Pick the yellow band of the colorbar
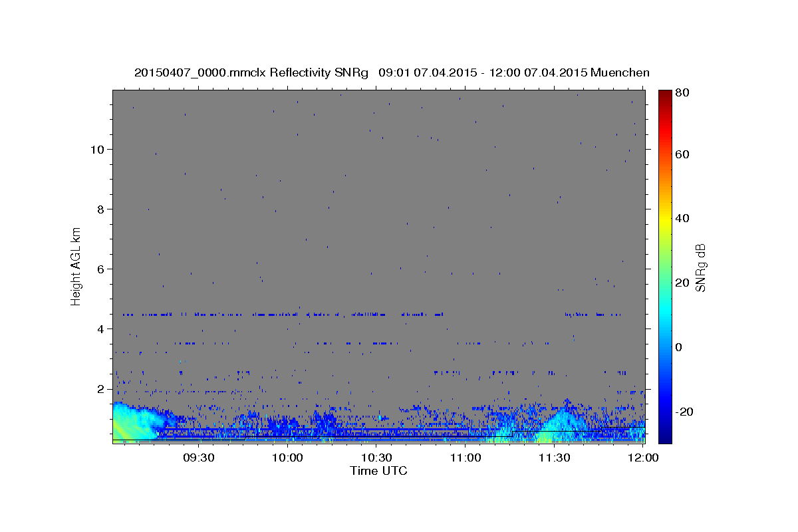 coord(665,219)
